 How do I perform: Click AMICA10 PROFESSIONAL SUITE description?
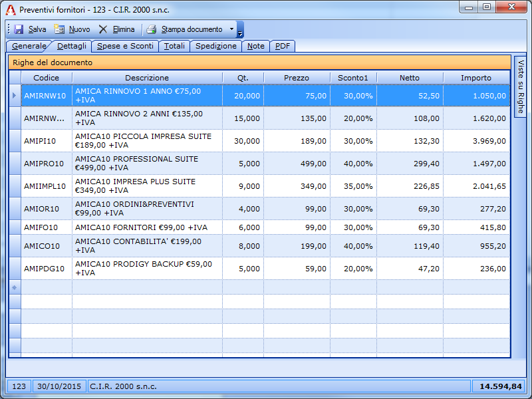[147, 164]
